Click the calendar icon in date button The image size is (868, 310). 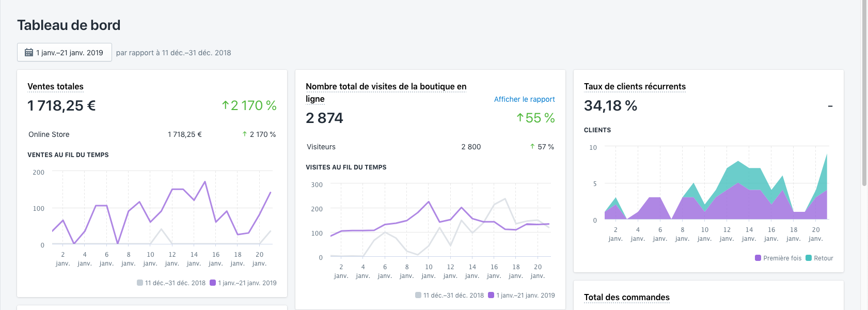(x=29, y=52)
